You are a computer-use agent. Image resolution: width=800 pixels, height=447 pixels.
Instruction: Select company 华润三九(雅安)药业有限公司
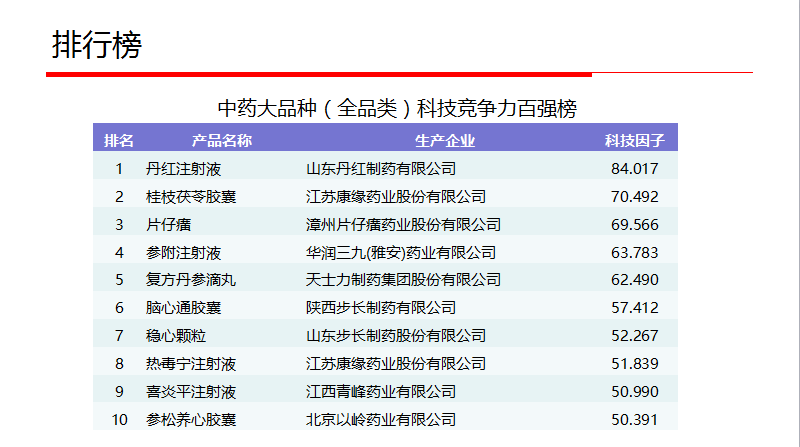tap(401, 253)
